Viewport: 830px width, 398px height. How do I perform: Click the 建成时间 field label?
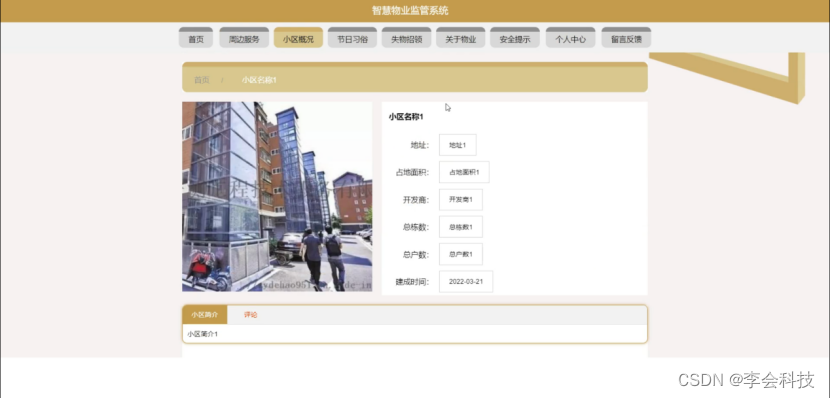click(412, 282)
